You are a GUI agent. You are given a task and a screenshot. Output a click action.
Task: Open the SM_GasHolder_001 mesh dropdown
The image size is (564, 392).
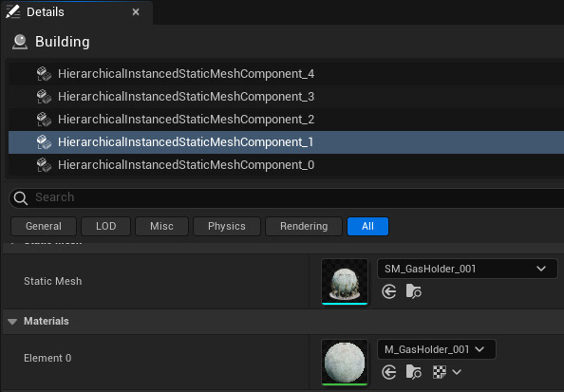click(467, 269)
